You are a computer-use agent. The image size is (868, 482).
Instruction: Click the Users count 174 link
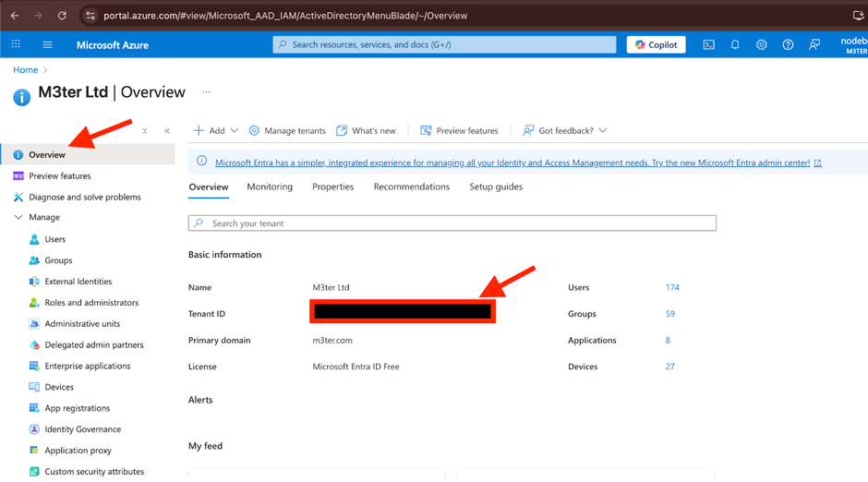(x=672, y=287)
